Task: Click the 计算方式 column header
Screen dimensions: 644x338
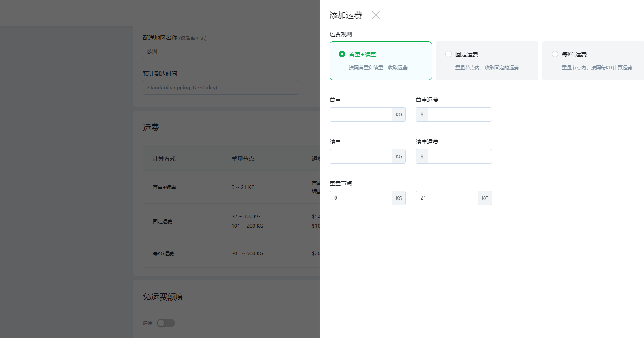Action: (x=164, y=159)
